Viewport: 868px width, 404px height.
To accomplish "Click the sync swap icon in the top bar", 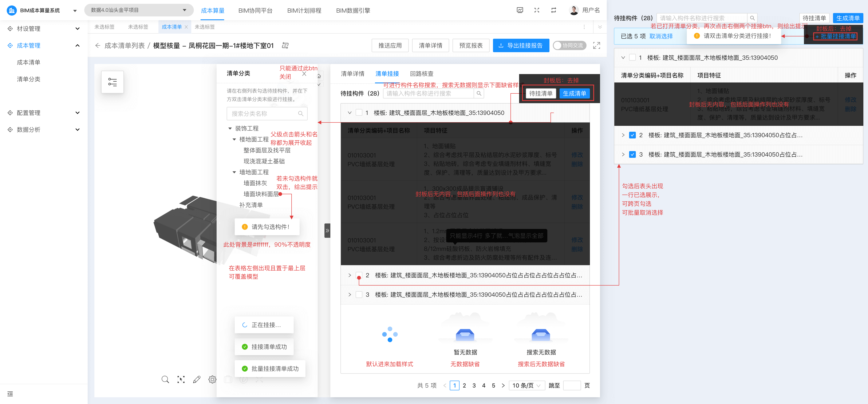I will pos(554,11).
